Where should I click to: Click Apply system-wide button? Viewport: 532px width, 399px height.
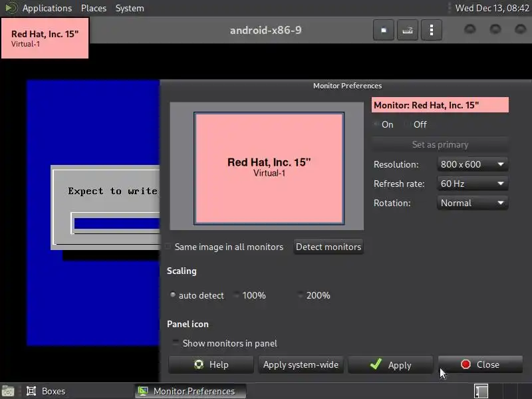pos(301,364)
